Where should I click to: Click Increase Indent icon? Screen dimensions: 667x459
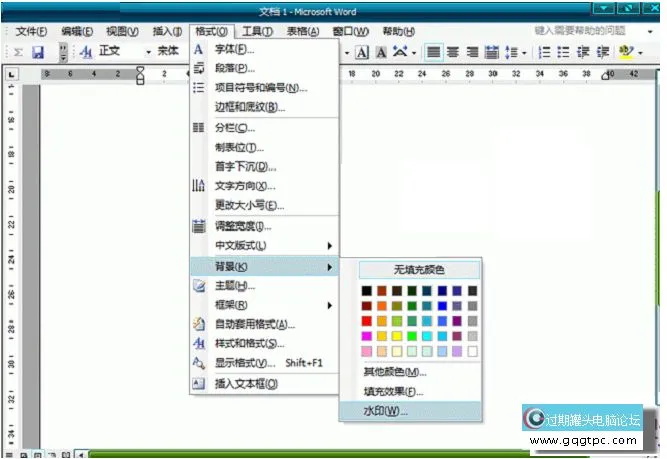(x=603, y=52)
